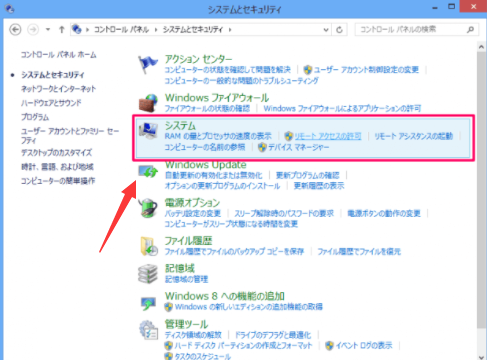Click 更新履歴の表示 link
The width and height of the screenshot is (487, 360).
319,186
